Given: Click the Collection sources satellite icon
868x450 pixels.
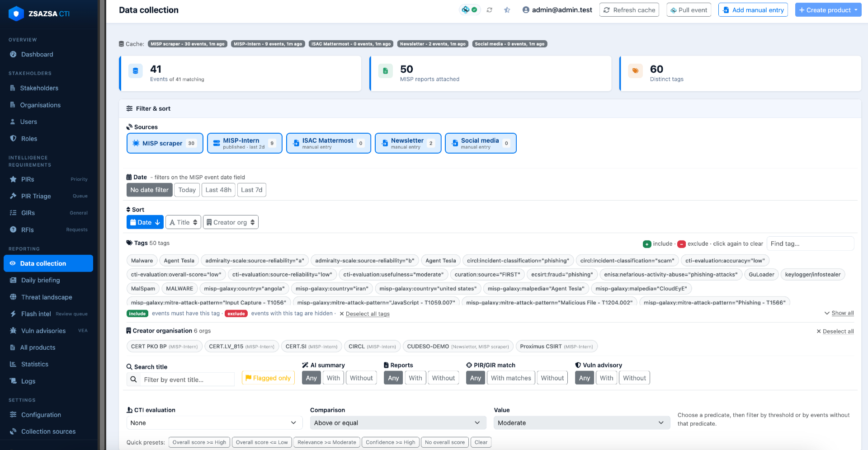Looking at the screenshot, I should pyautogui.click(x=13, y=431).
